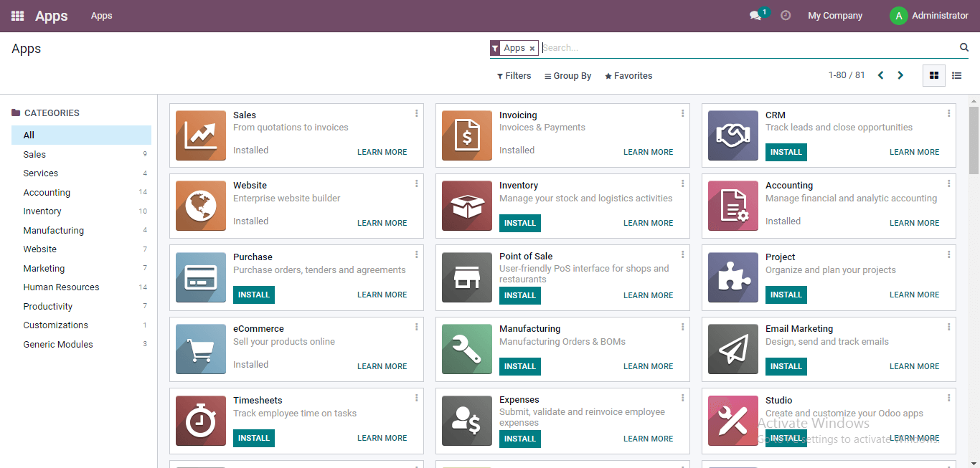
Task: Open the conversations chat icon
Action: 755,15
